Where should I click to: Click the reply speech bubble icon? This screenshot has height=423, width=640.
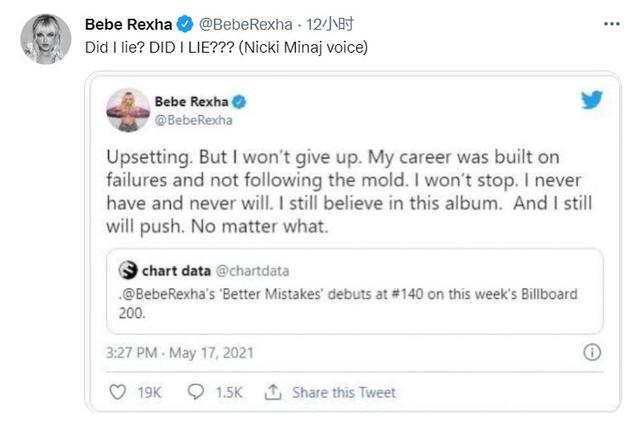(x=196, y=392)
